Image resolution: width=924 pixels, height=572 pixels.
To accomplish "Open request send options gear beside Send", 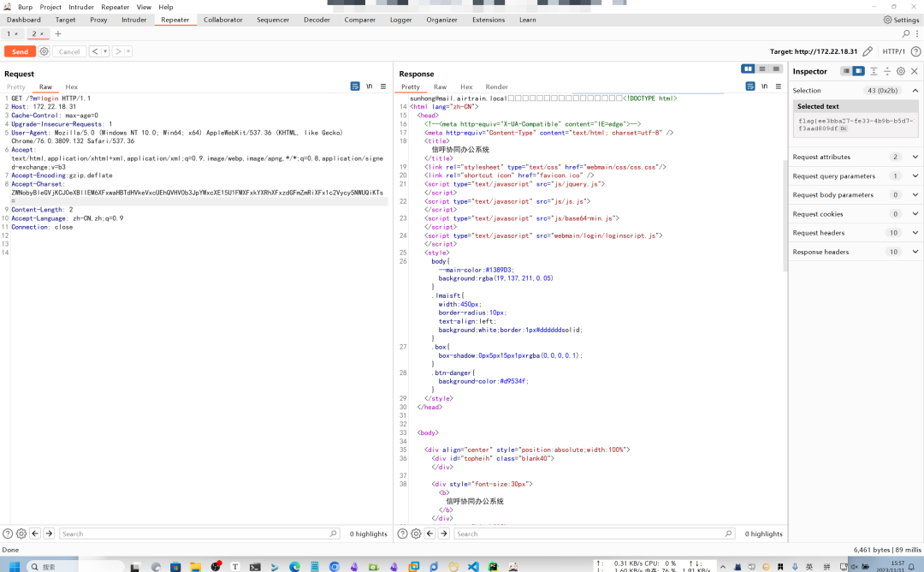I will tap(44, 52).
